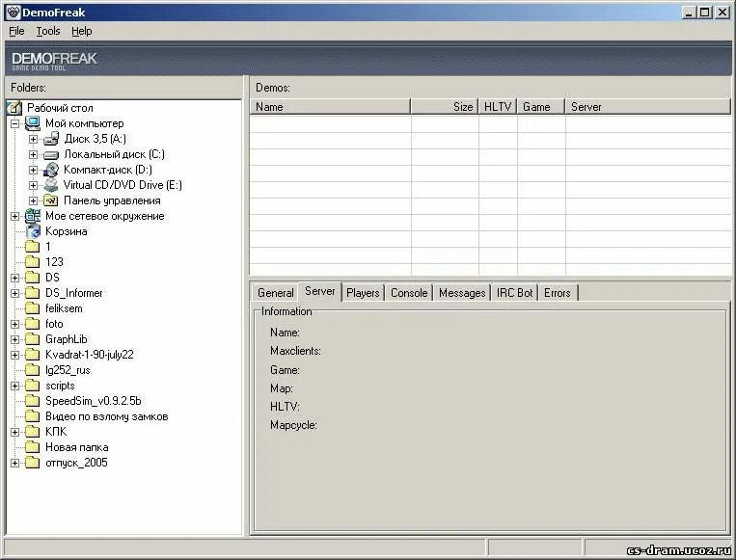Click the Game column header
This screenshot has height=560, width=736.
[x=541, y=107]
